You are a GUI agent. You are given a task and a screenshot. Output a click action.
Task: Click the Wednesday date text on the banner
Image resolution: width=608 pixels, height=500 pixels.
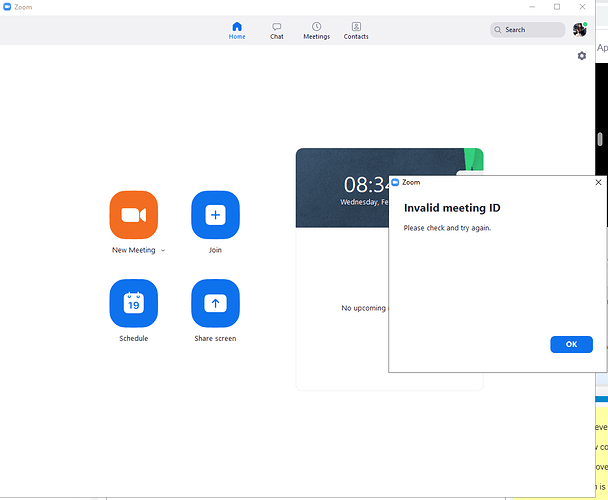[x=364, y=202]
